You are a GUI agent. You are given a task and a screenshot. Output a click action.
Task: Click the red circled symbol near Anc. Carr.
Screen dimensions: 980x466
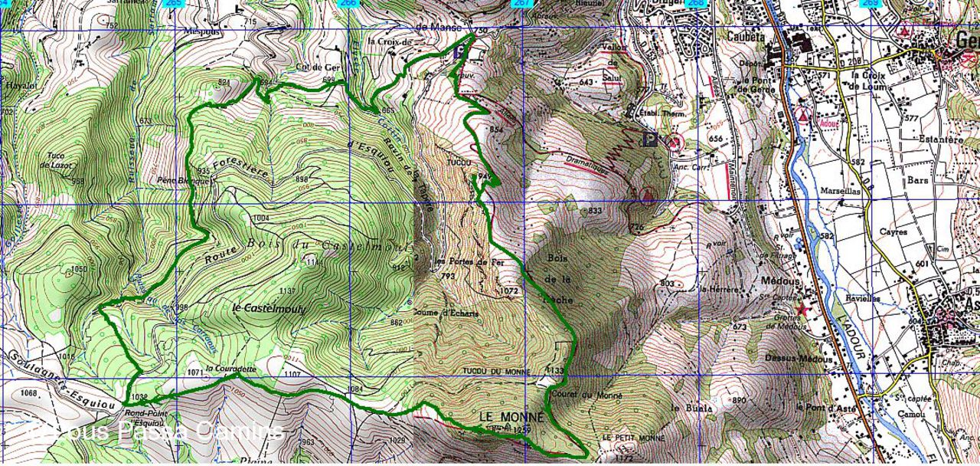point(674,142)
